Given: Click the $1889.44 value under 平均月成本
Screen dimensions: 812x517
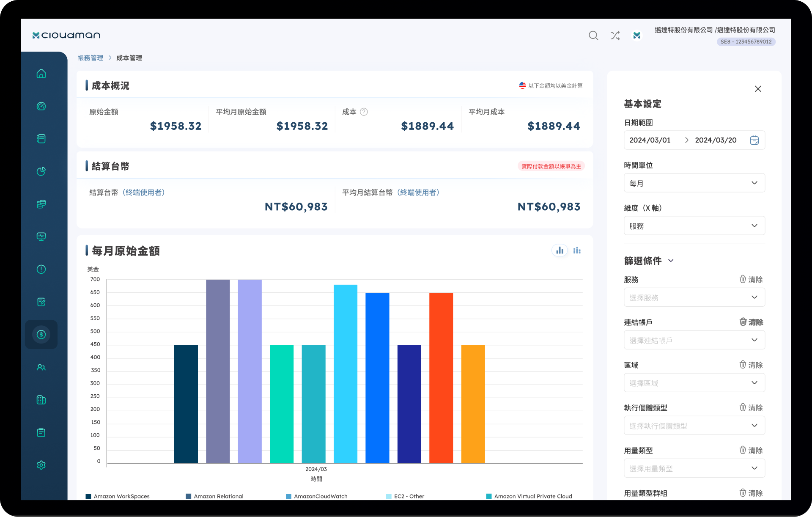Looking at the screenshot, I should [554, 126].
